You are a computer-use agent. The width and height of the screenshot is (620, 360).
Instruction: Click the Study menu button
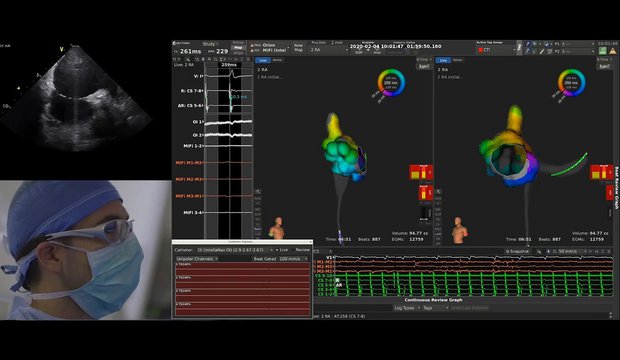point(210,44)
